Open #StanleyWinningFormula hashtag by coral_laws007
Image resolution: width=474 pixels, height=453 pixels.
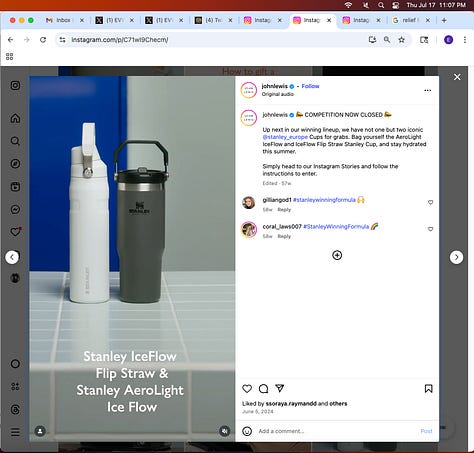pyautogui.click(x=336, y=227)
